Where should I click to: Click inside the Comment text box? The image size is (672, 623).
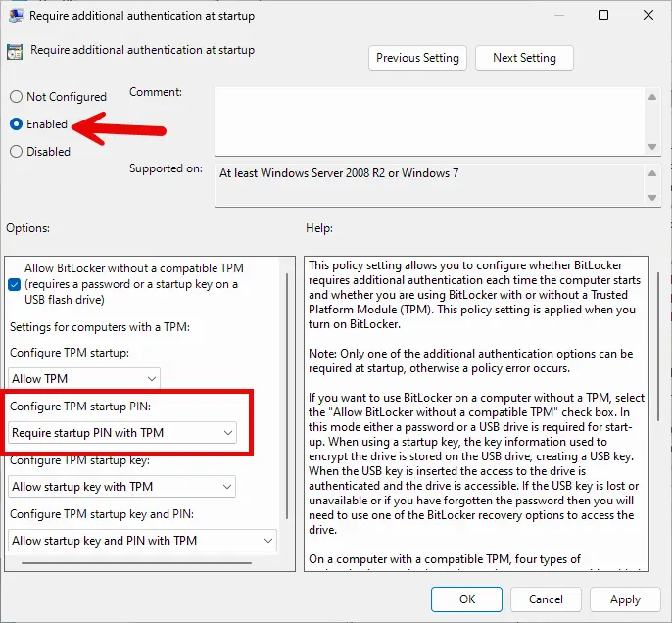pos(429,121)
